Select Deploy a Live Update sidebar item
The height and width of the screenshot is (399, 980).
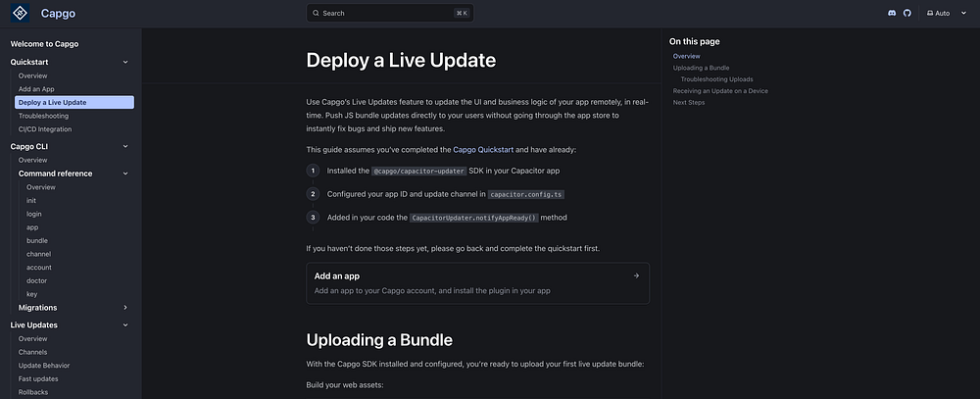coord(74,103)
